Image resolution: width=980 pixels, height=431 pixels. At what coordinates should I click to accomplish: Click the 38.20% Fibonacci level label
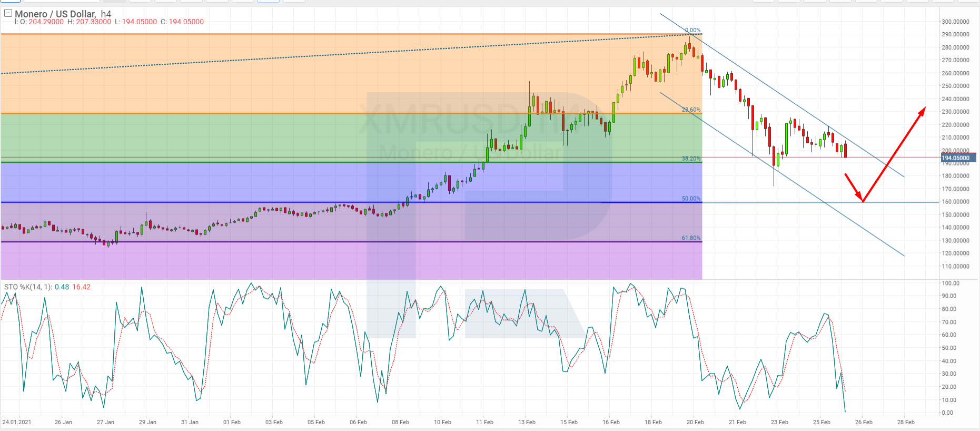click(x=691, y=159)
